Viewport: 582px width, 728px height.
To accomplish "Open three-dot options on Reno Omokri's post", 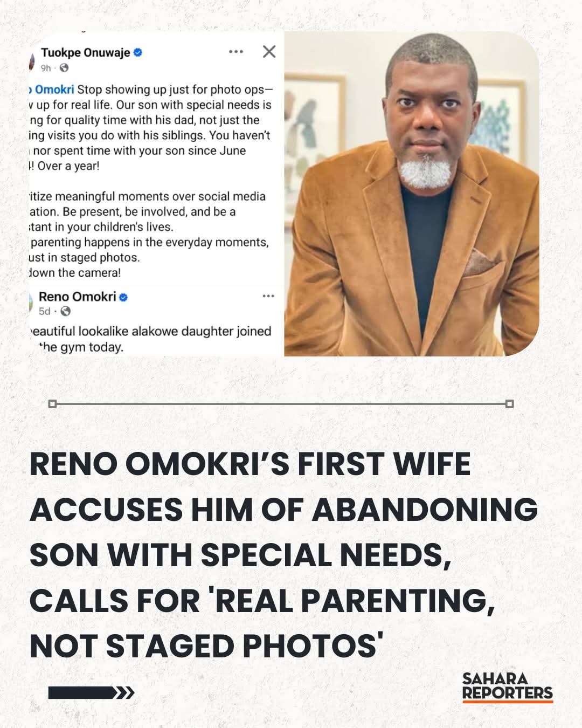I will 268,296.
